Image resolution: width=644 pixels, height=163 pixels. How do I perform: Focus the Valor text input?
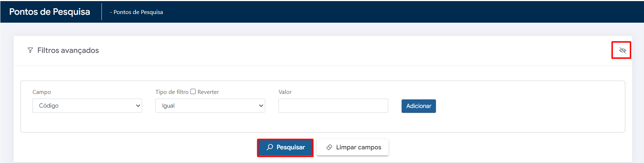[x=333, y=106]
